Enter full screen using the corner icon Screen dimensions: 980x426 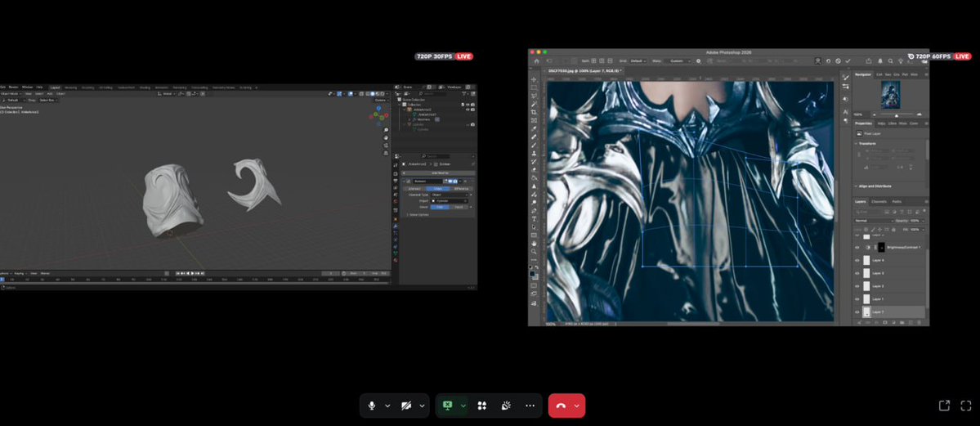click(965, 406)
